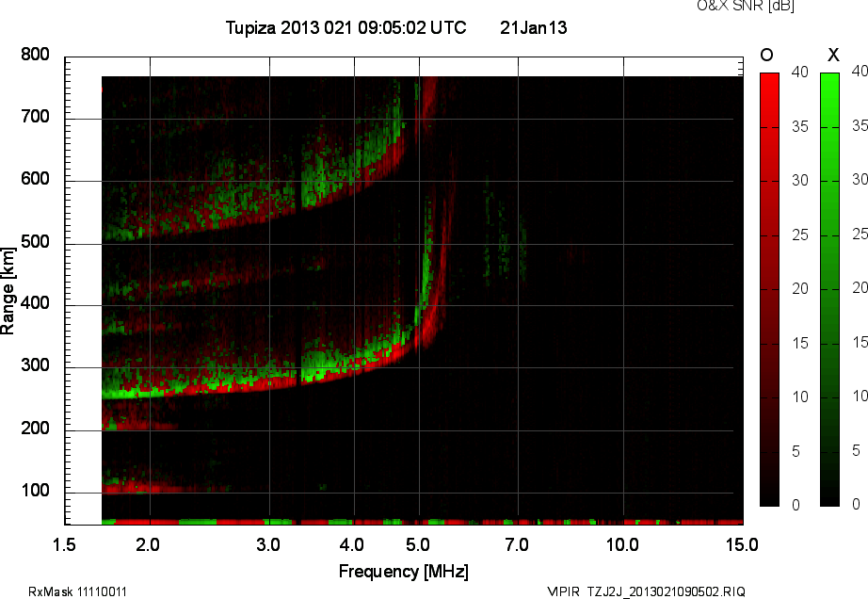Image resolution: width=868 pixels, height=599 pixels.
Task: Click the 'X' label above the green bar
Action: point(833,55)
